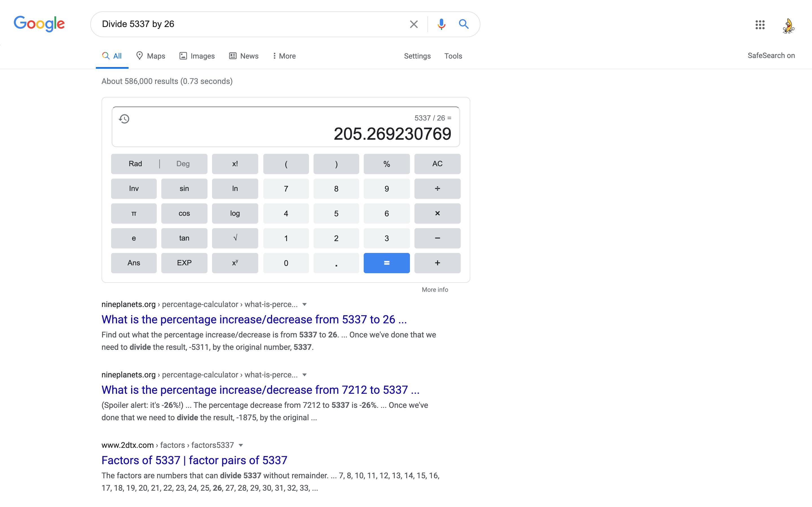The image size is (812, 507).
Task: Expand the More search categories menu
Action: (x=284, y=56)
